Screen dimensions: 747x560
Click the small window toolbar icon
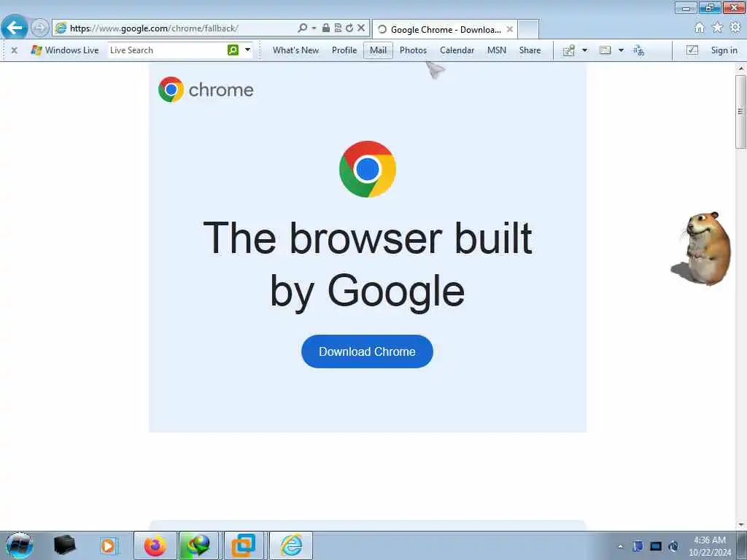tap(605, 50)
